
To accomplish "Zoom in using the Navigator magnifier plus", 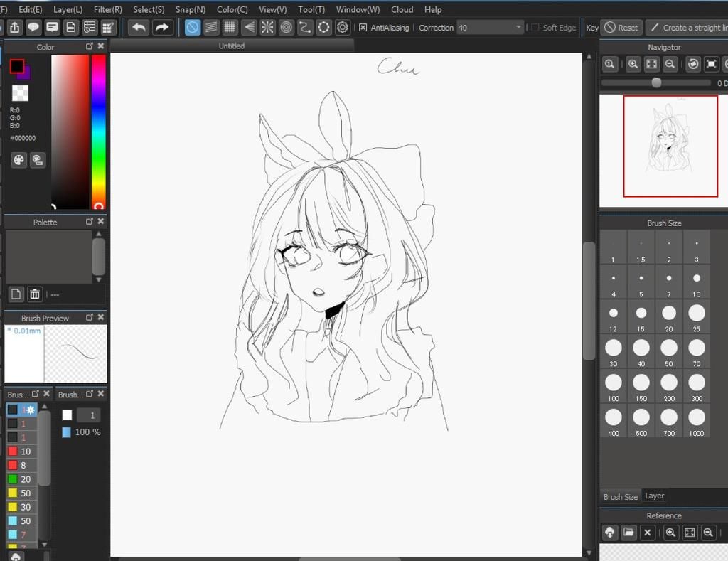I will click(x=633, y=64).
